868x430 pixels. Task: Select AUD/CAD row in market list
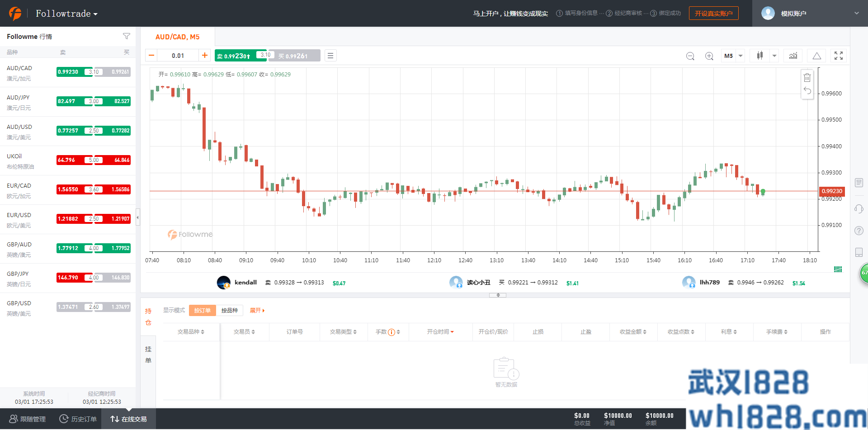point(68,72)
